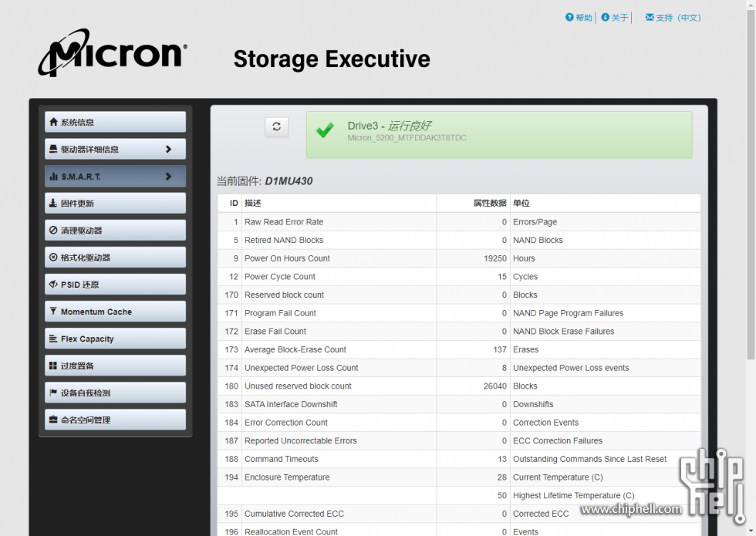This screenshot has width=756, height=536.
Task: Click the 137 Erases value
Action: pos(500,349)
